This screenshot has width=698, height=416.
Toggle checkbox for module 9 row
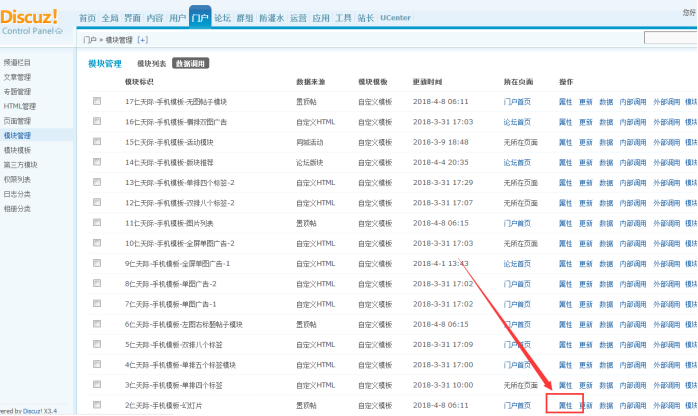(x=97, y=263)
